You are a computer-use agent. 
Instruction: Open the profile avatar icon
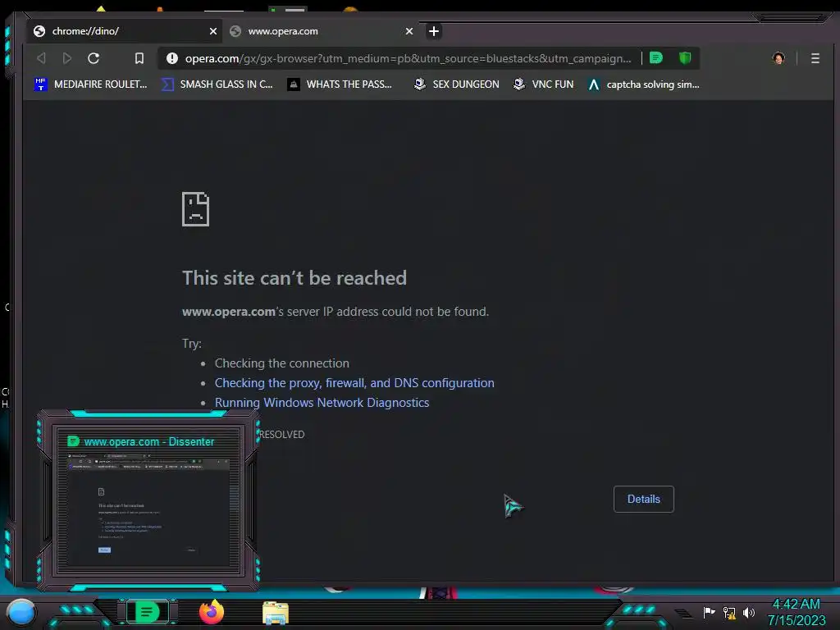point(778,58)
